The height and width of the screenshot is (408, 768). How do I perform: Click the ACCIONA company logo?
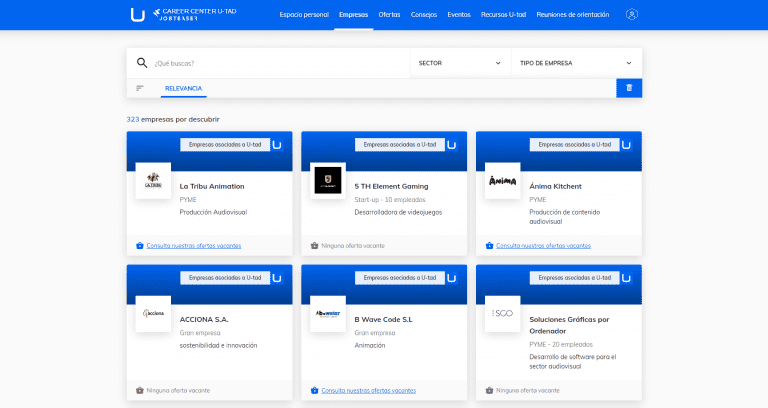coord(153,313)
